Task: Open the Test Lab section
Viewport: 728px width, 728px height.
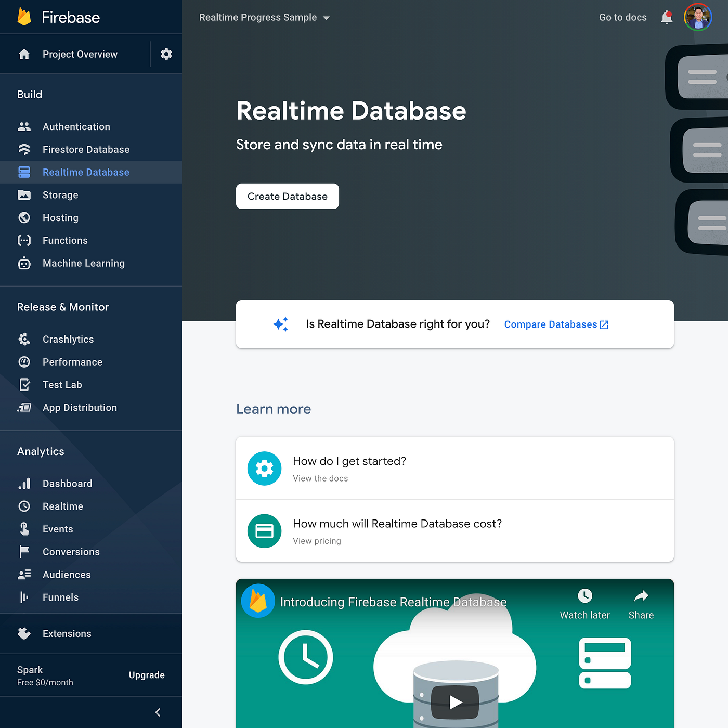Action: click(x=62, y=384)
